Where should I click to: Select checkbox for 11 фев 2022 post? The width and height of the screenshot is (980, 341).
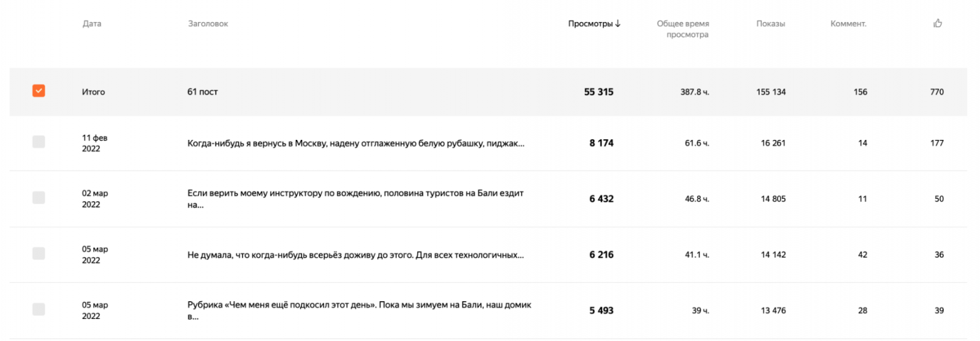point(39,142)
